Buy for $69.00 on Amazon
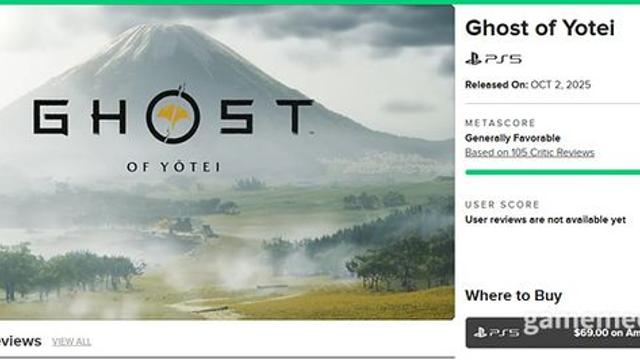 (x=553, y=333)
